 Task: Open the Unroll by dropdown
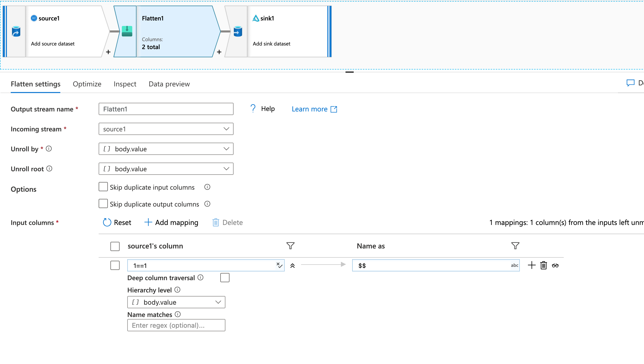coord(166,149)
